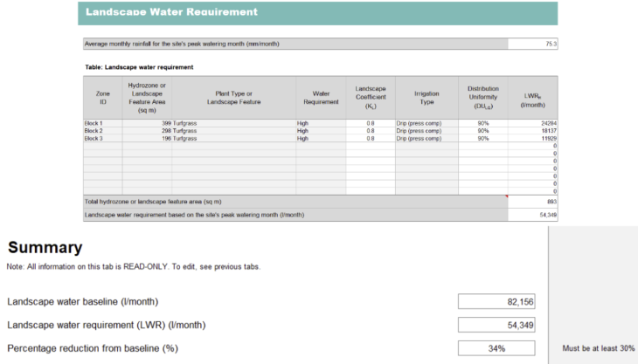Select the Water Requirement column header
The image size is (638, 364).
pyautogui.click(x=320, y=97)
